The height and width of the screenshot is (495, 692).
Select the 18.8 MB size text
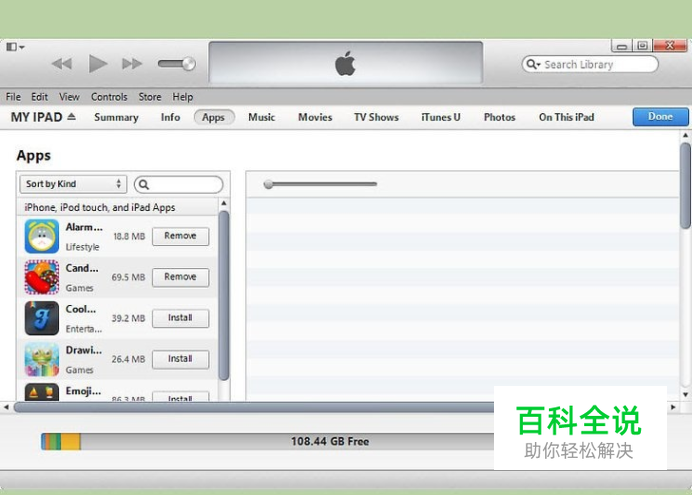129,236
